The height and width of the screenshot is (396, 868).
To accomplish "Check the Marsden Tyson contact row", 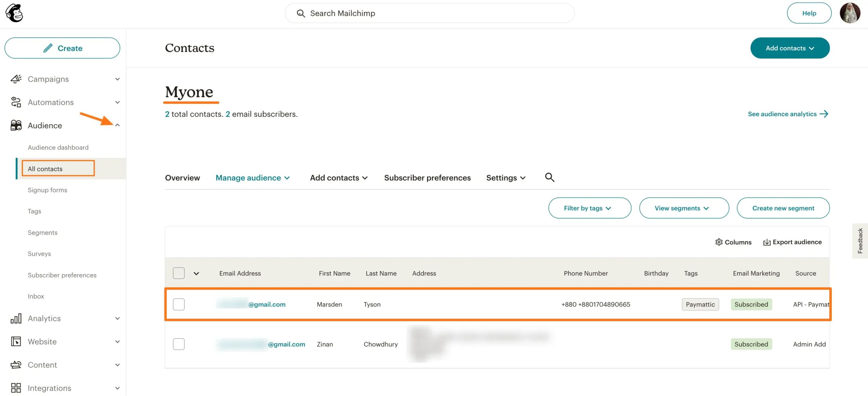I will click(x=179, y=304).
